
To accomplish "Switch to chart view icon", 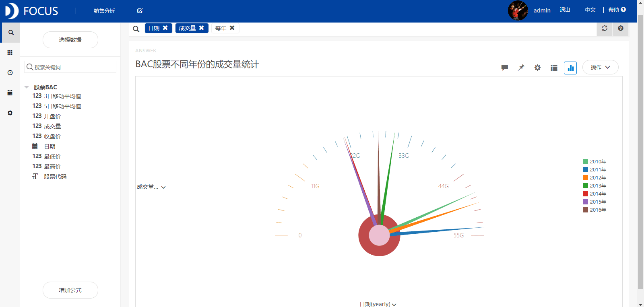I will pyautogui.click(x=570, y=68).
